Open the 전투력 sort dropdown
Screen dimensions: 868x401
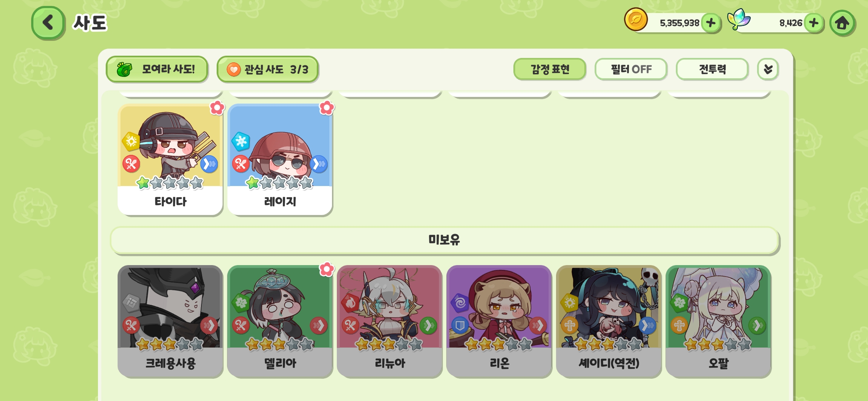(x=712, y=69)
